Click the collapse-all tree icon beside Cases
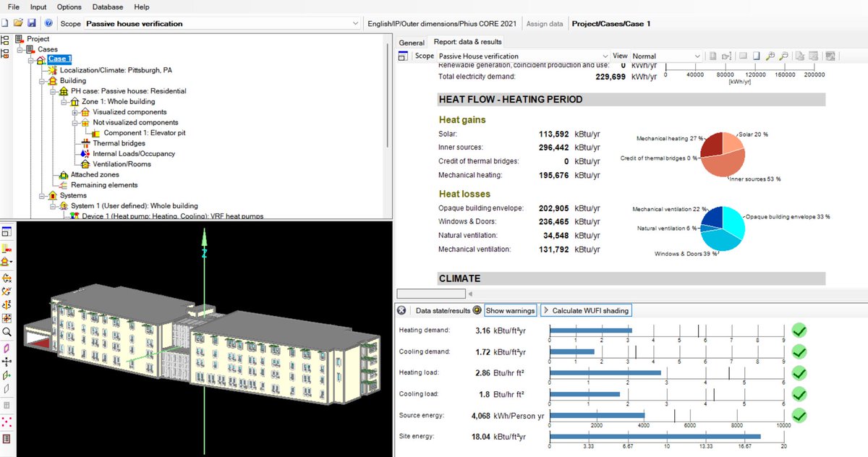The height and width of the screenshot is (457, 868). (x=5, y=53)
